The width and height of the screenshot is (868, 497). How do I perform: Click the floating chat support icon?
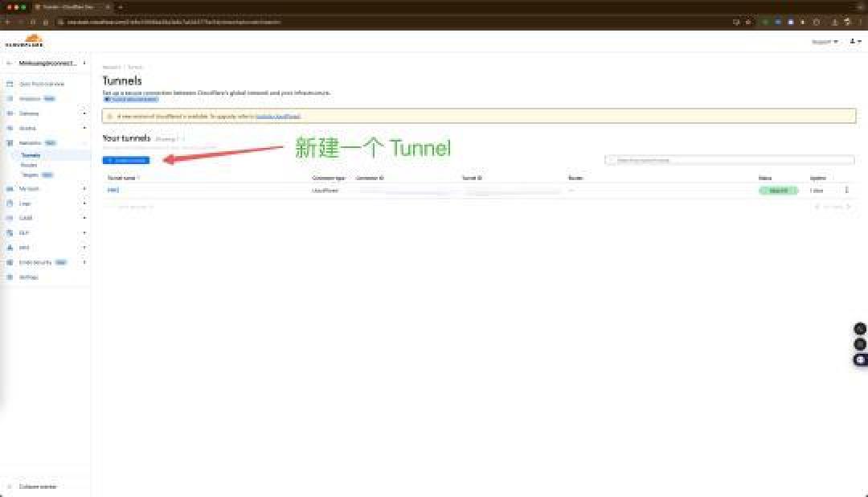click(x=860, y=359)
